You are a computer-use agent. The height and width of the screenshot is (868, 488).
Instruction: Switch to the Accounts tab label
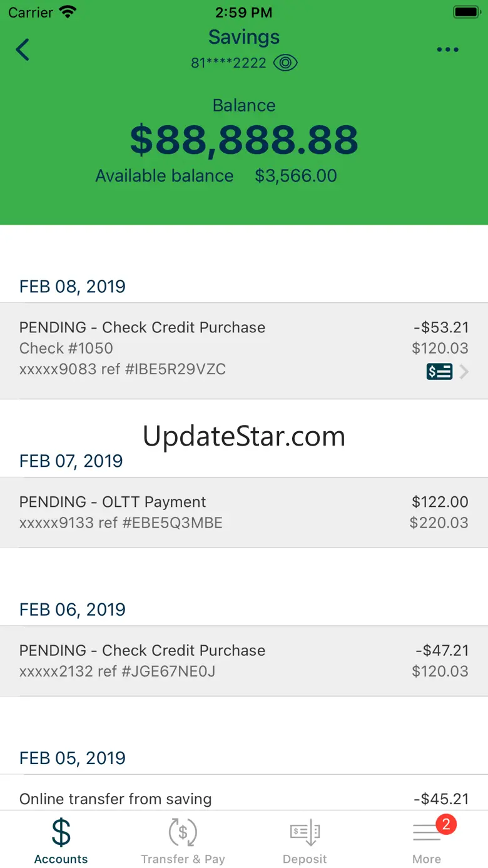pos(61,859)
